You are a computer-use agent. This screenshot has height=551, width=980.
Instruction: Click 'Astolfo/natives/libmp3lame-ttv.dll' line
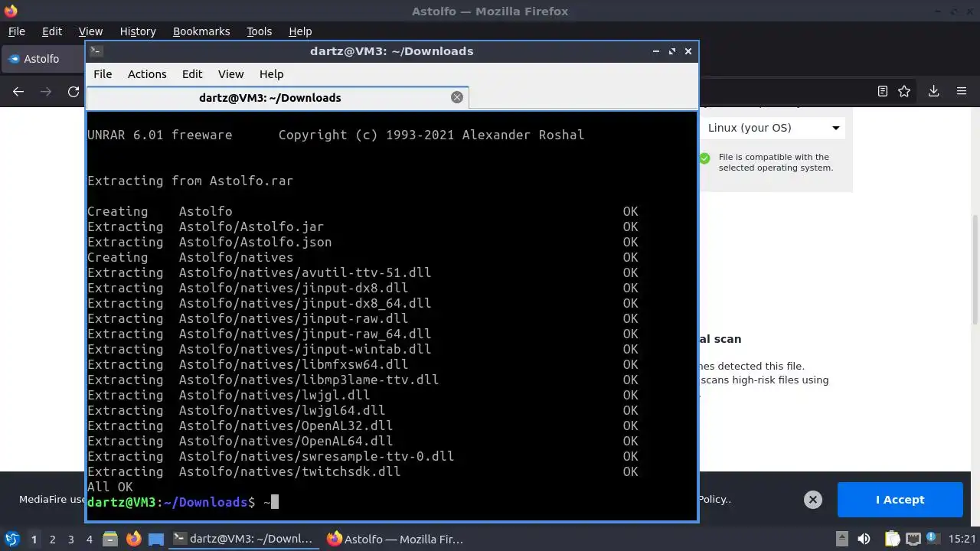pyautogui.click(x=309, y=380)
